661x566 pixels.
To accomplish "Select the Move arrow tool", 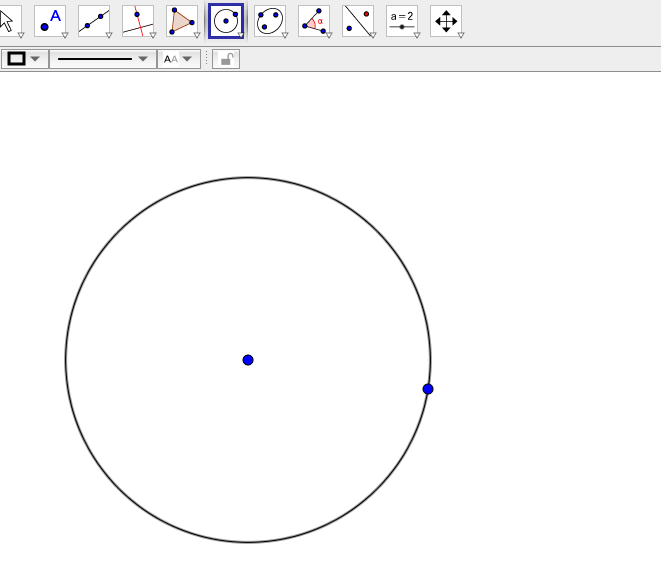I will [8, 20].
